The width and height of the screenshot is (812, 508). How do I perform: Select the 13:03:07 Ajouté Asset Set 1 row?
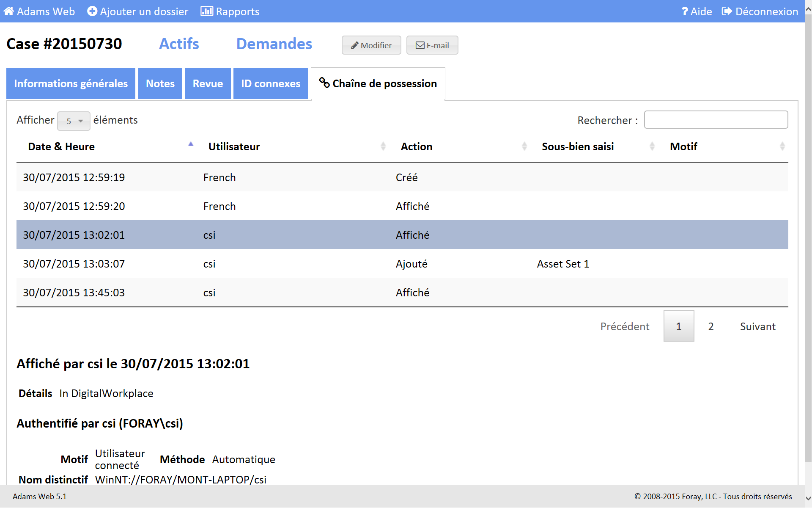point(402,264)
